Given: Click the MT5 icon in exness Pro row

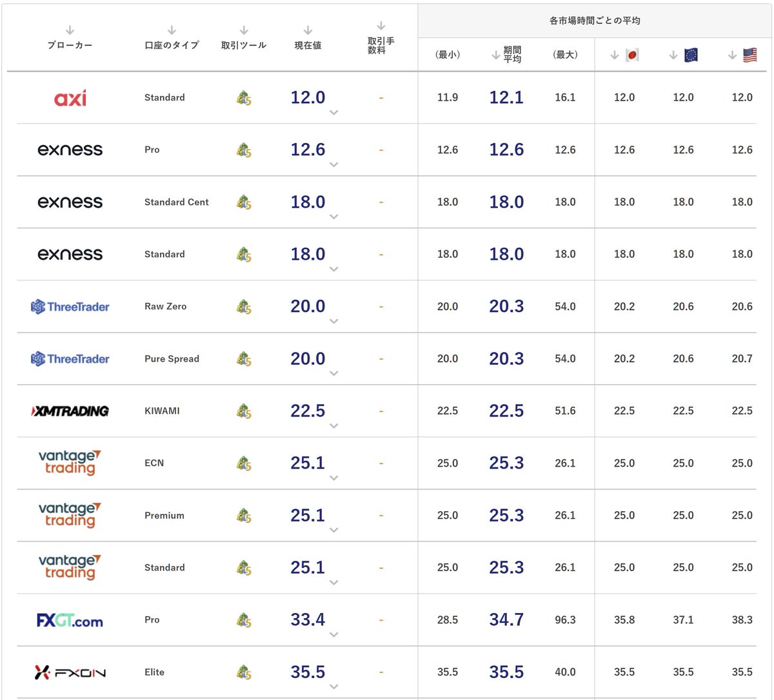Looking at the screenshot, I should (x=244, y=150).
